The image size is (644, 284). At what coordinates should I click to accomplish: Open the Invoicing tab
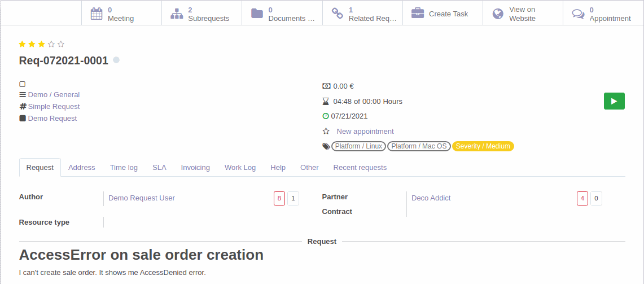(x=195, y=168)
